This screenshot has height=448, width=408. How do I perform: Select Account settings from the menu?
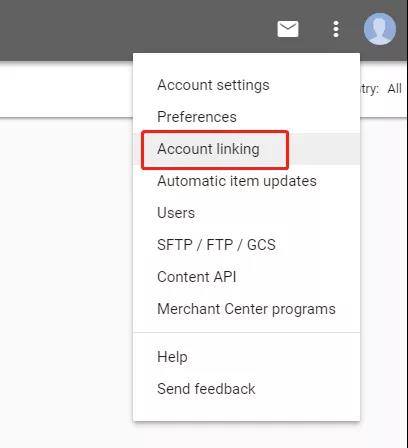pos(213,85)
